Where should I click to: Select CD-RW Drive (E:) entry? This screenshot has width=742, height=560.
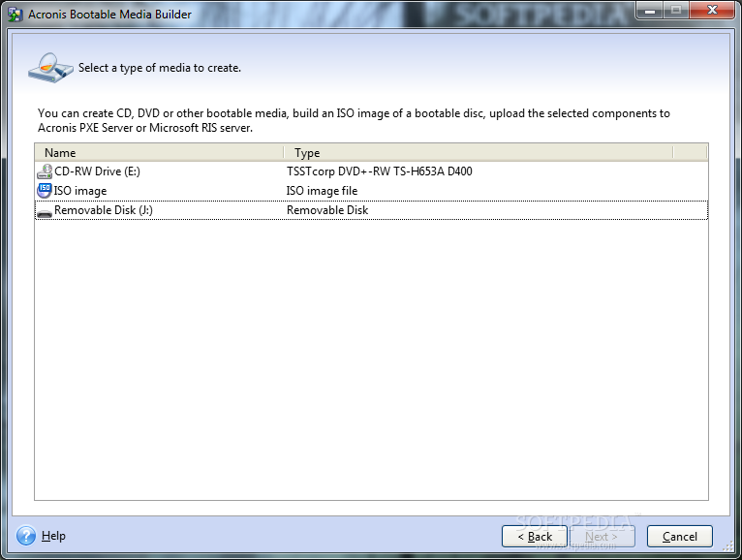click(97, 171)
